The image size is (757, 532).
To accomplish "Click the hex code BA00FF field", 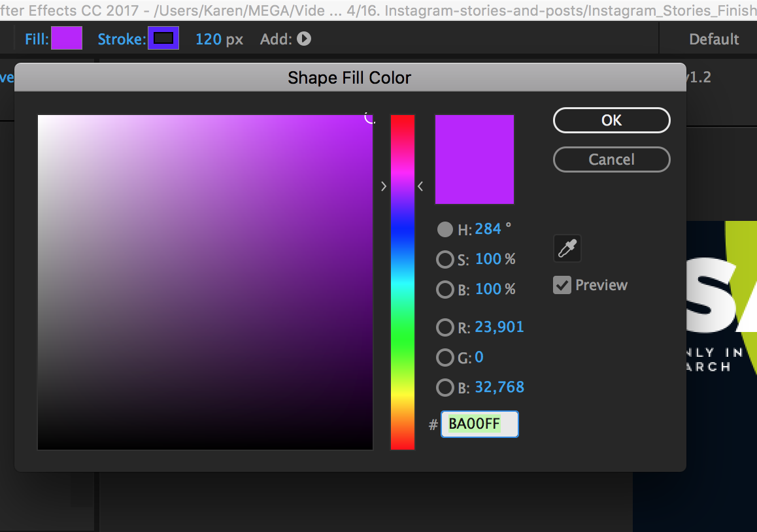I will tap(479, 424).
